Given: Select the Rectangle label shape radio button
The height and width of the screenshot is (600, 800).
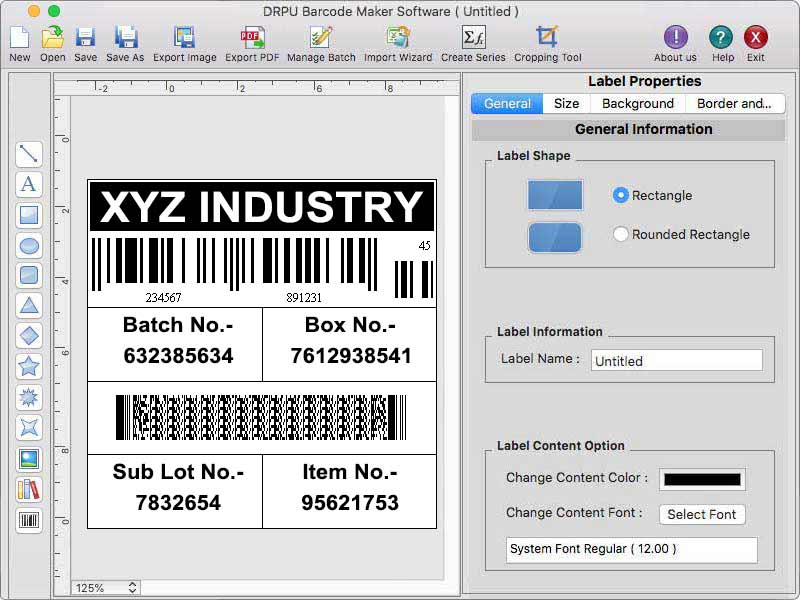Looking at the screenshot, I should click(x=621, y=196).
